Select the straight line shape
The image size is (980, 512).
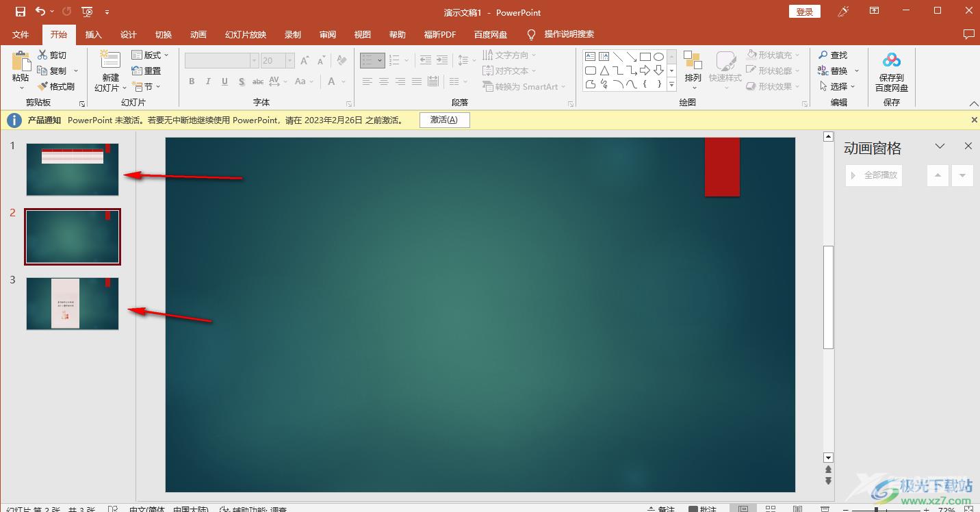617,57
